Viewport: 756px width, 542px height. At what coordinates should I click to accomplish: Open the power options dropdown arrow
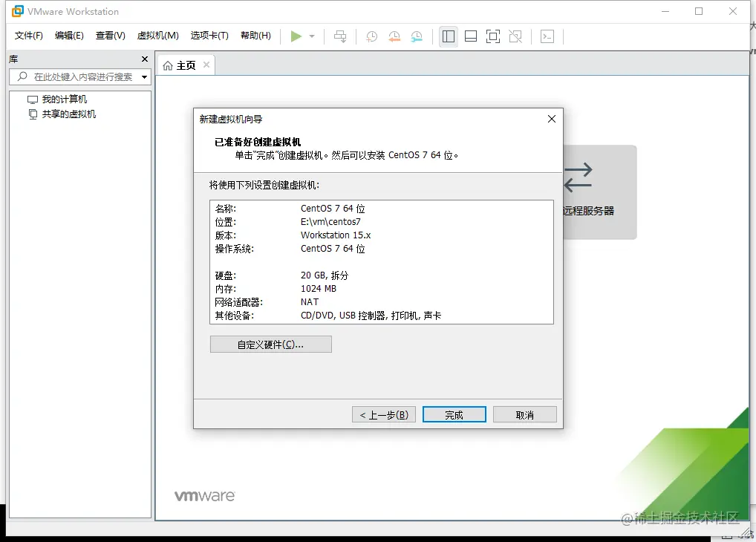click(312, 36)
